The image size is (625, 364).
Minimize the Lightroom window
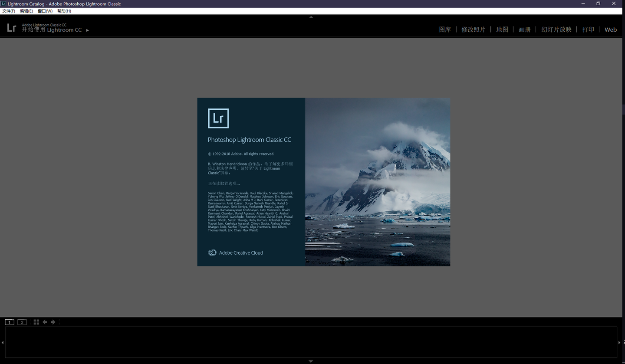pos(583,3)
